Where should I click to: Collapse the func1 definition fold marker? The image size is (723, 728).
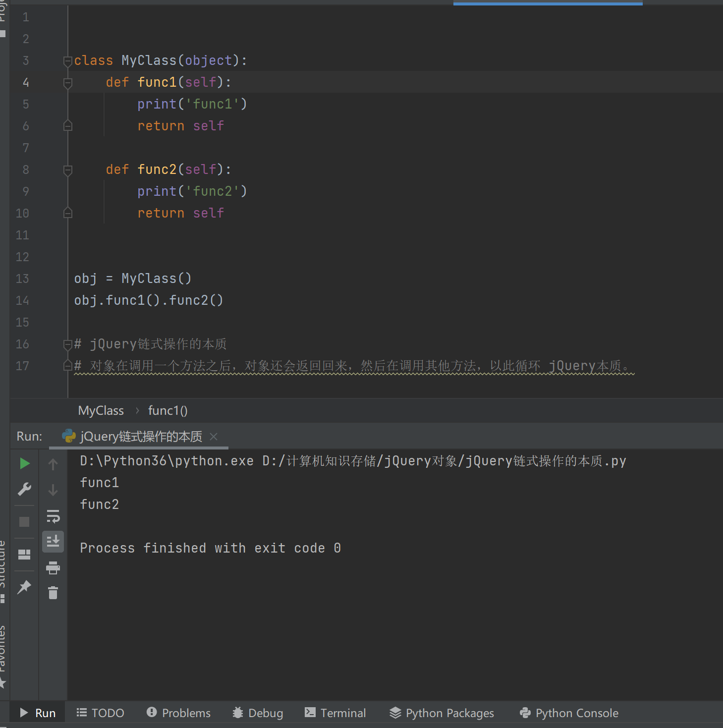(x=68, y=83)
